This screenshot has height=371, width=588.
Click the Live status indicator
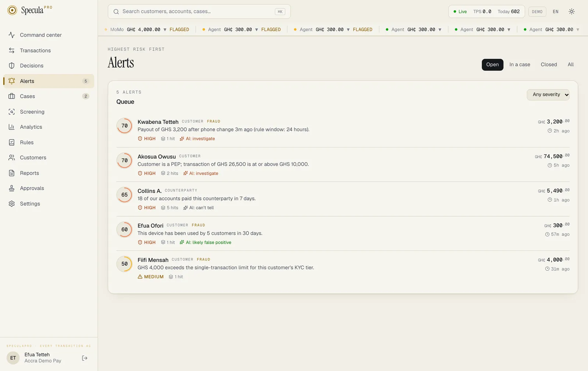[460, 12]
